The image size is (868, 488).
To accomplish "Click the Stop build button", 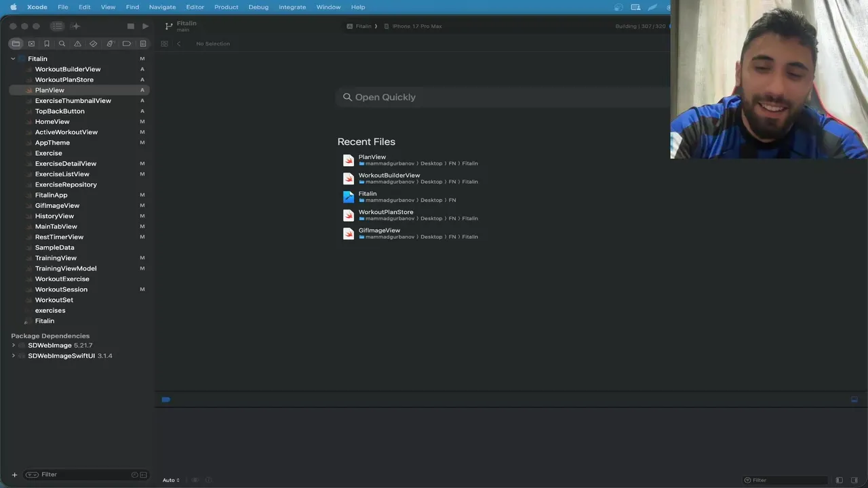I will pyautogui.click(x=131, y=26).
